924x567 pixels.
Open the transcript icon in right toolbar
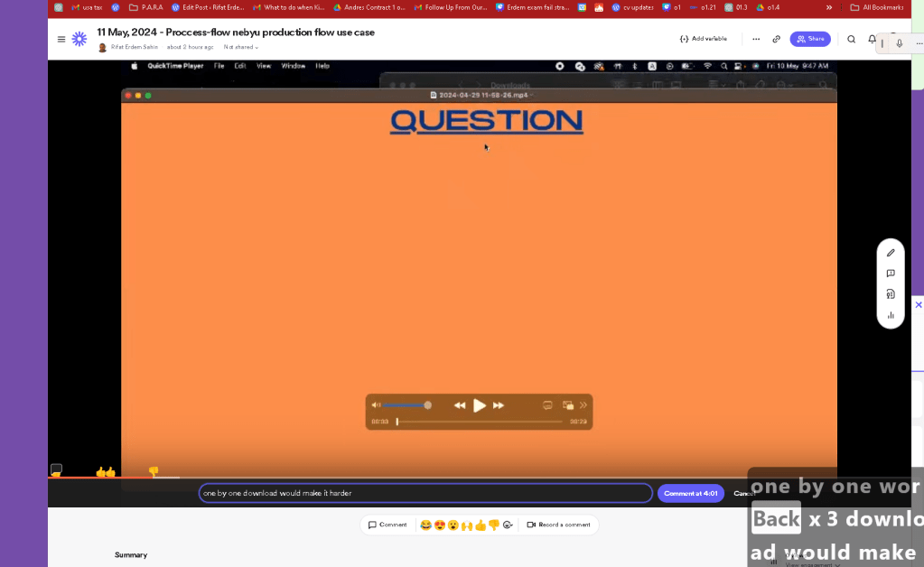[891, 293]
